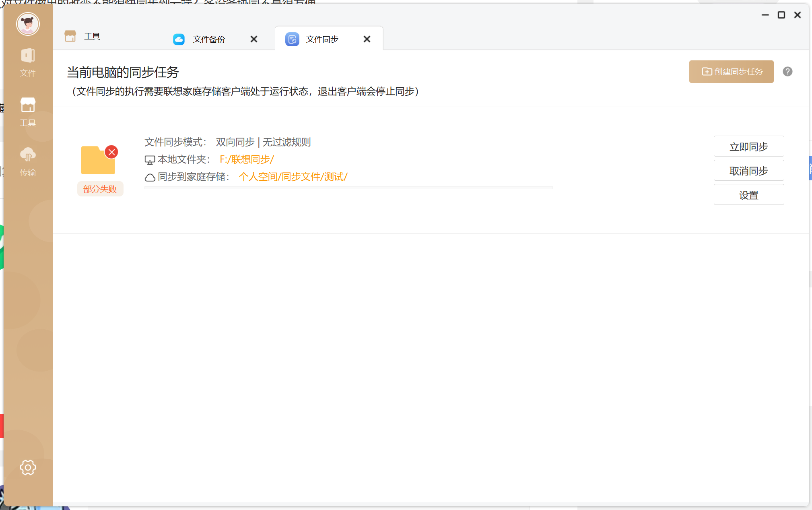Open the 文件 section in sidebar
812x510 pixels.
click(28, 62)
